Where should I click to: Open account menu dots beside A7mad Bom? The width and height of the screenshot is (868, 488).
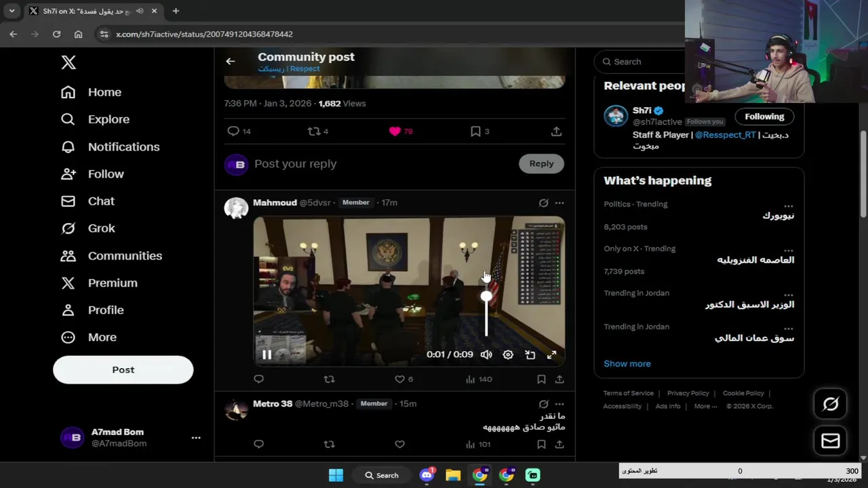coord(196,438)
